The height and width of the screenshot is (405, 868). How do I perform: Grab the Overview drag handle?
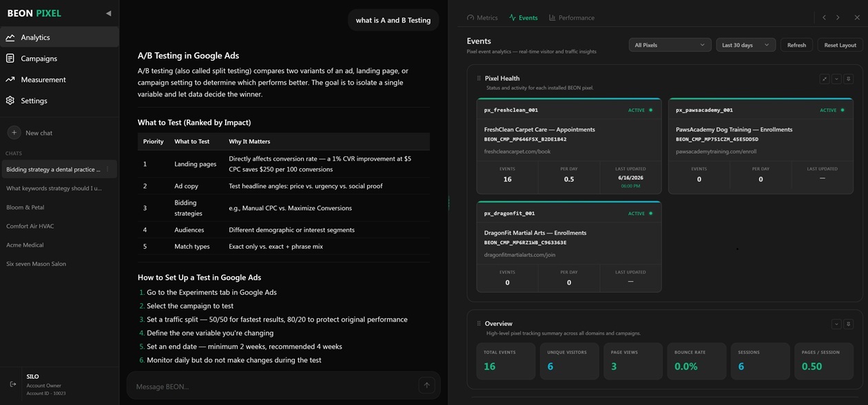pos(479,324)
